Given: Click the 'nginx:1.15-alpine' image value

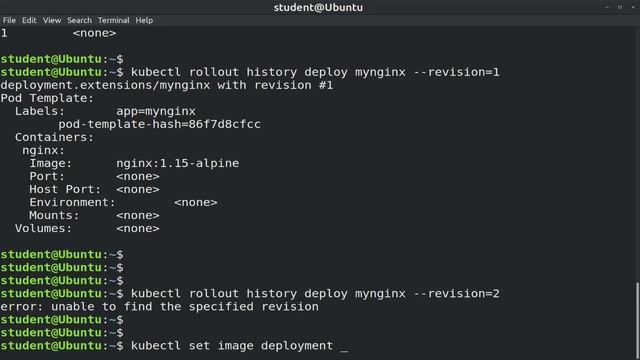Looking at the screenshot, I should tap(178, 163).
